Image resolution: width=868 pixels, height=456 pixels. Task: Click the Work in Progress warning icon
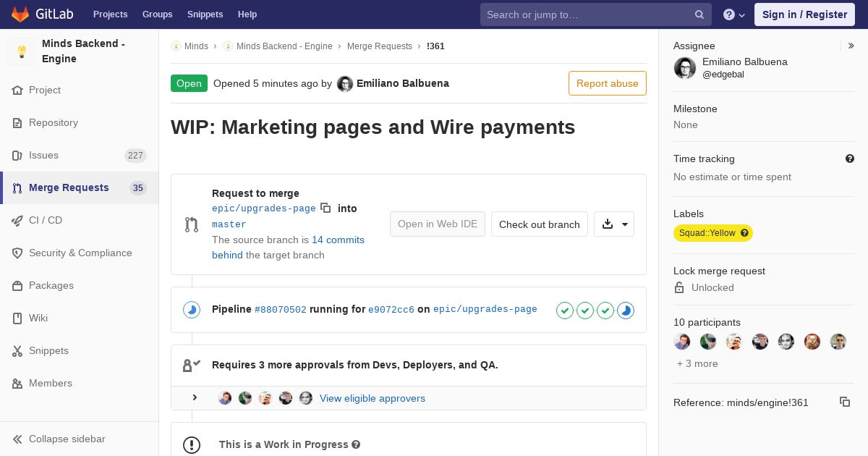click(192, 444)
